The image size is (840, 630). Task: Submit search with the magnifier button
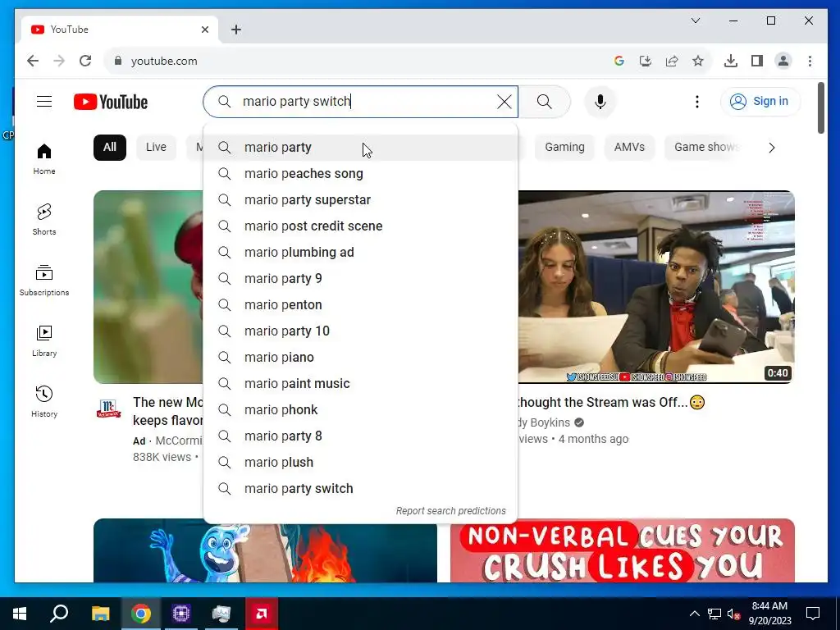pos(545,102)
